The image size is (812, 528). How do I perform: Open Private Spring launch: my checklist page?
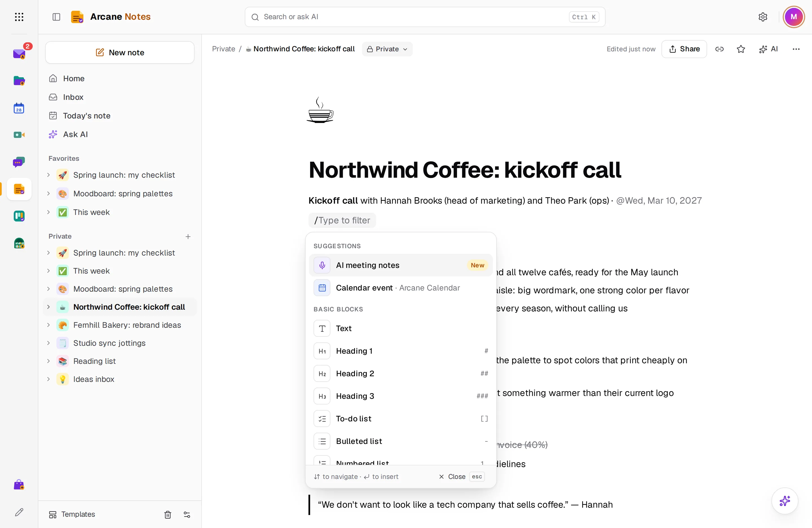[120, 253]
